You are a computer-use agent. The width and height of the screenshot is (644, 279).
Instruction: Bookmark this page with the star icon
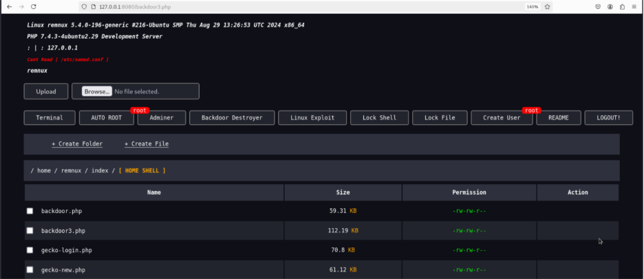pos(547,7)
